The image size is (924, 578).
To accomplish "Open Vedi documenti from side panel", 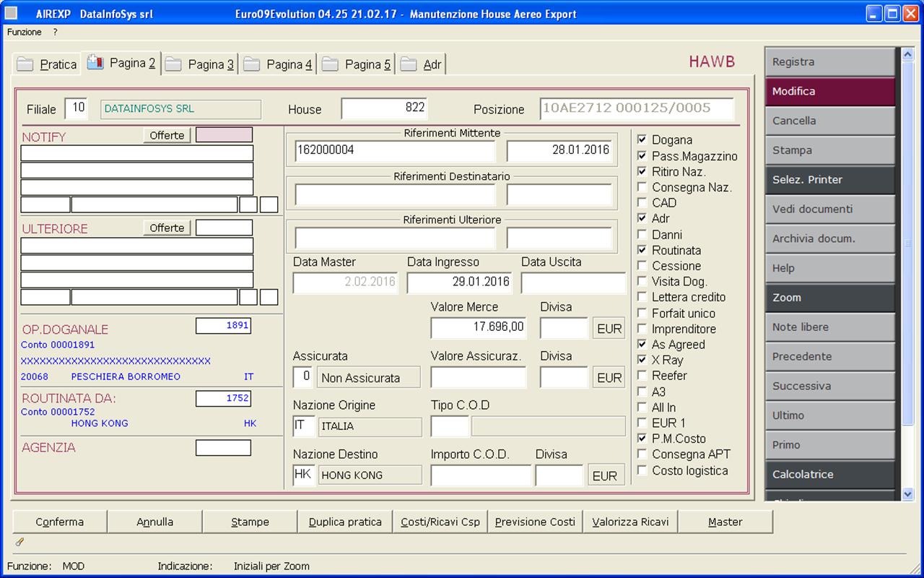I will click(830, 210).
